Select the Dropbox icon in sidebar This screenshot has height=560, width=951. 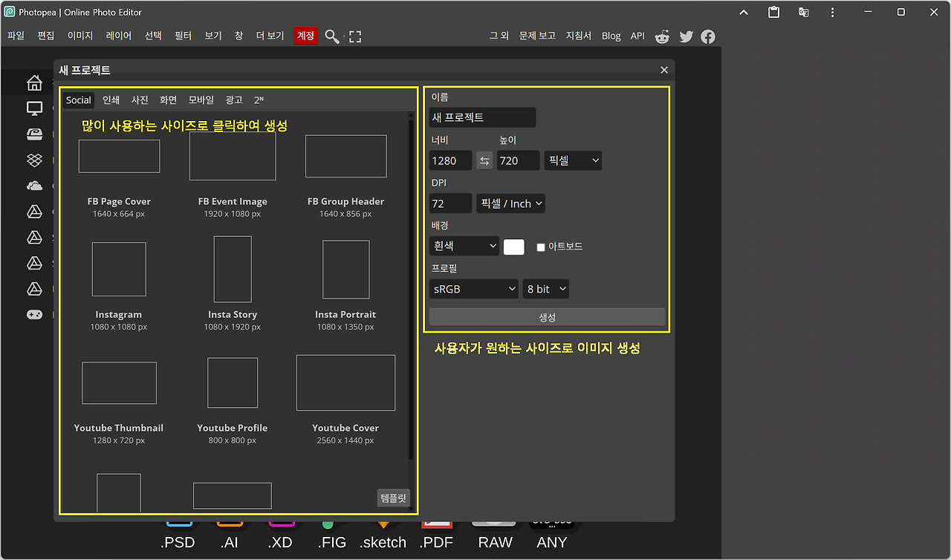(34, 160)
